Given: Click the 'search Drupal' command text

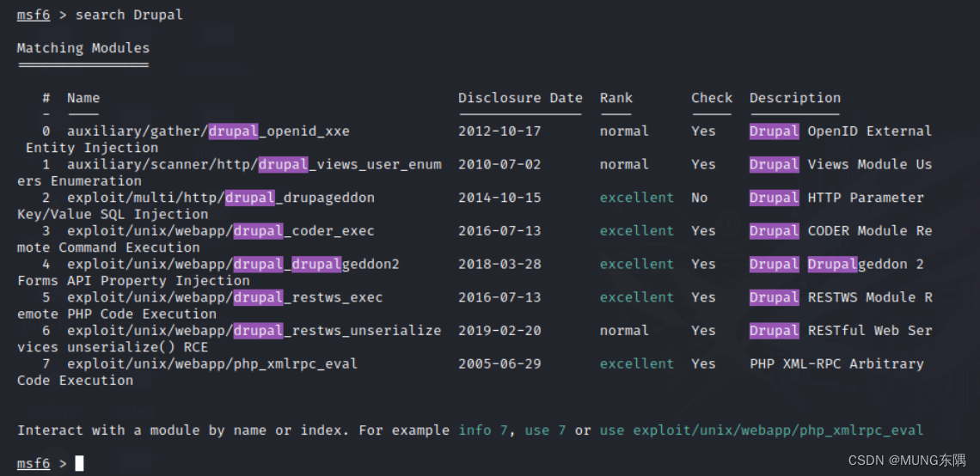Looking at the screenshot, I should point(129,15).
